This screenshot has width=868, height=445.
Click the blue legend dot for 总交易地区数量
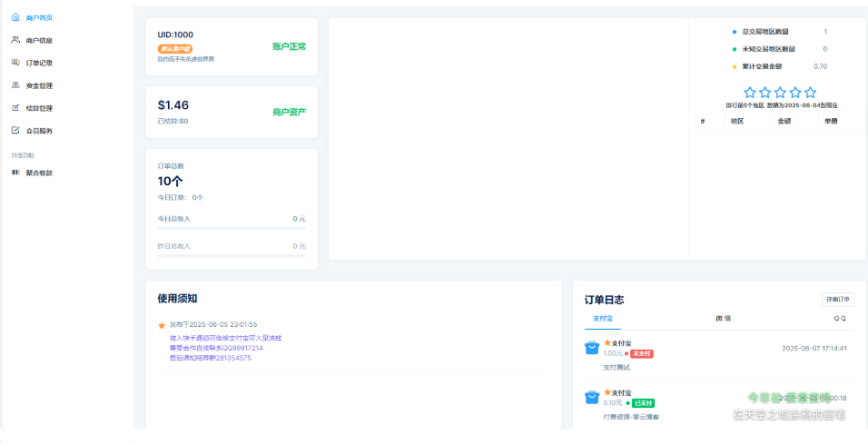point(735,32)
